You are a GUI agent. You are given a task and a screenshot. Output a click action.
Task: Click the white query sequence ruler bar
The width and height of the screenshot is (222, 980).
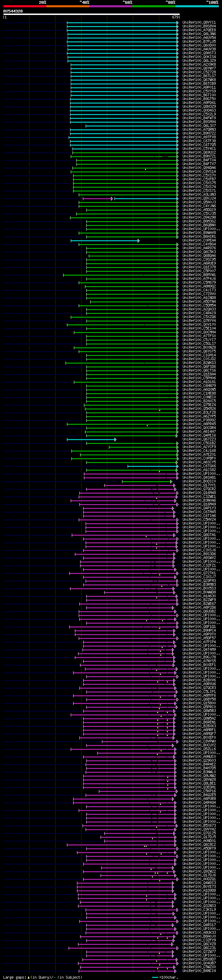(x=92, y=15)
